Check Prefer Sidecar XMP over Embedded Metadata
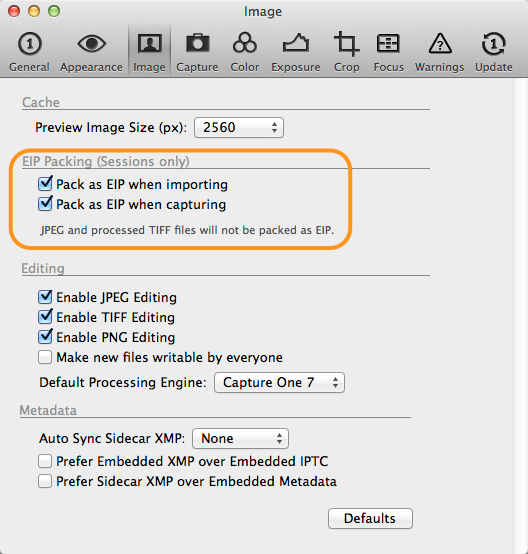Screen dimensions: 528x554 tap(45, 481)
